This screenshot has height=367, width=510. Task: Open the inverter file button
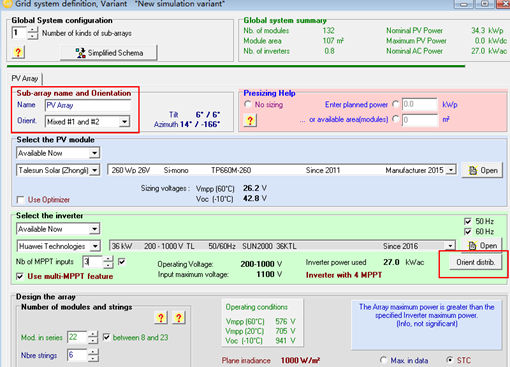click(482, 246)
